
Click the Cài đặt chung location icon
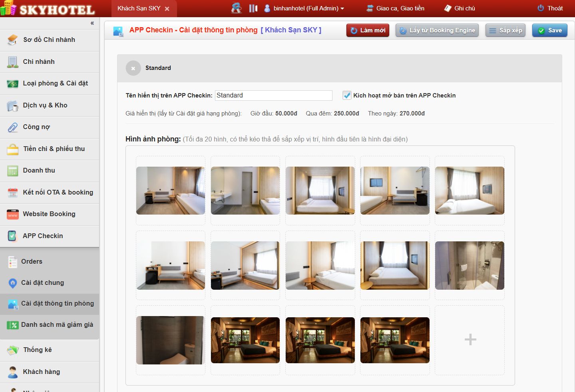12,283
